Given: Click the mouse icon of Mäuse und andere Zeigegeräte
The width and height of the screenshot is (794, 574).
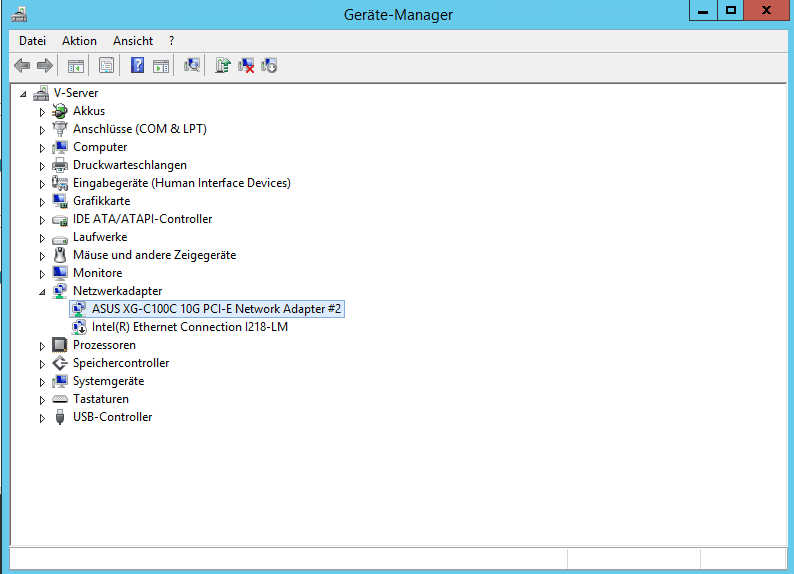Looking at the screenshot, I should pos(60,255).
